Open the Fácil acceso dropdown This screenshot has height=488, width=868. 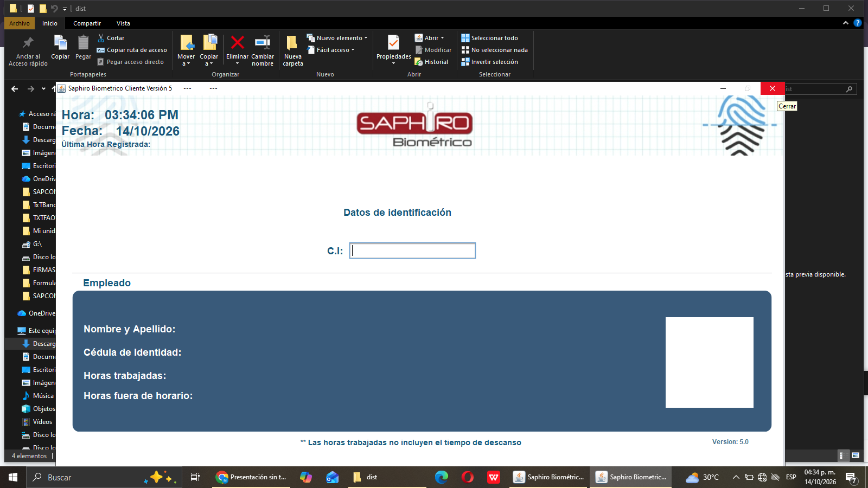tap(331, 50)
